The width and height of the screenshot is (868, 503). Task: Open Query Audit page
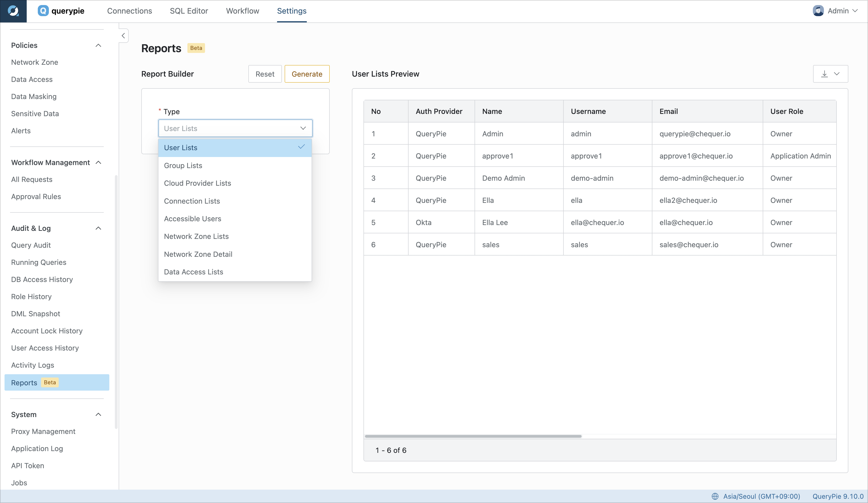click(x=31, y=245)
